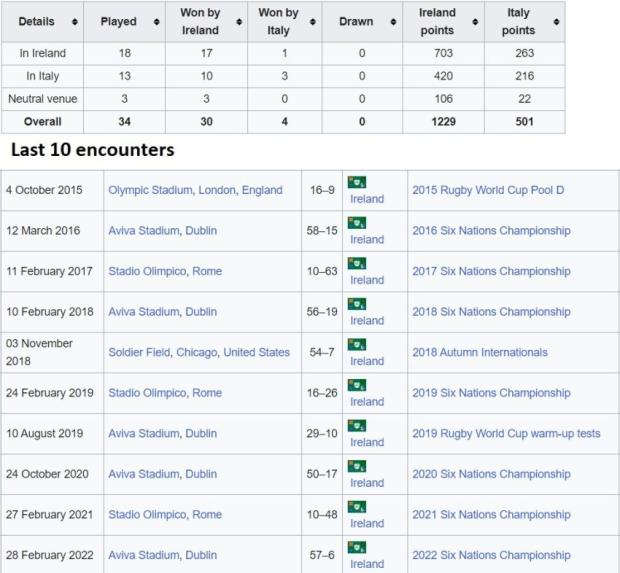Open Aviva Stadium link in 28 February 2022 row

tap(144, 555)
